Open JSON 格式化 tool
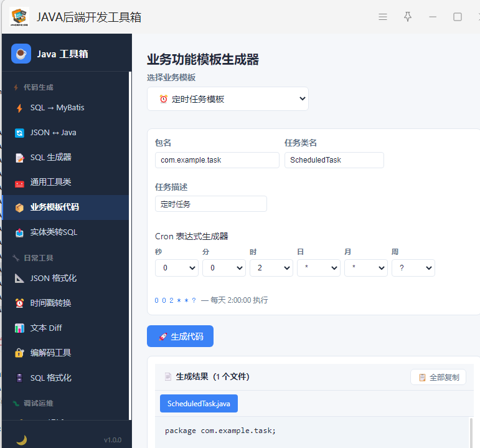This screenshot has width=480, height=448. [x=65, y=279]
